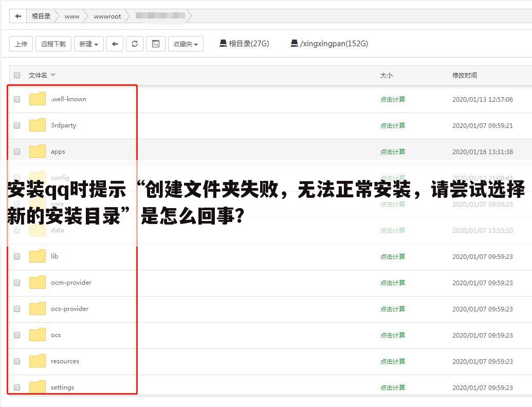Image resolution: width=532 pixels, height=407 pixels.
Task: Click the back arrow button in the toolbar
Action: click(x=115, y=44)
